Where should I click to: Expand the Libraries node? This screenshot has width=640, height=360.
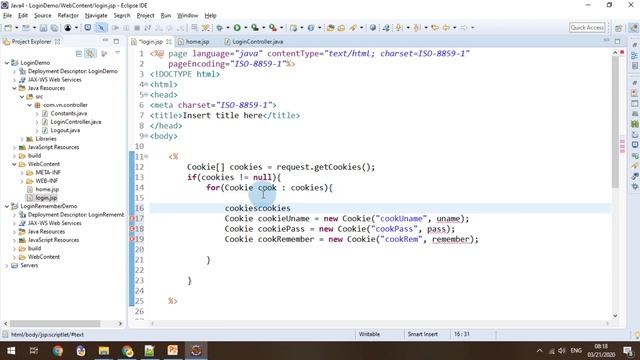click(22, 139)
